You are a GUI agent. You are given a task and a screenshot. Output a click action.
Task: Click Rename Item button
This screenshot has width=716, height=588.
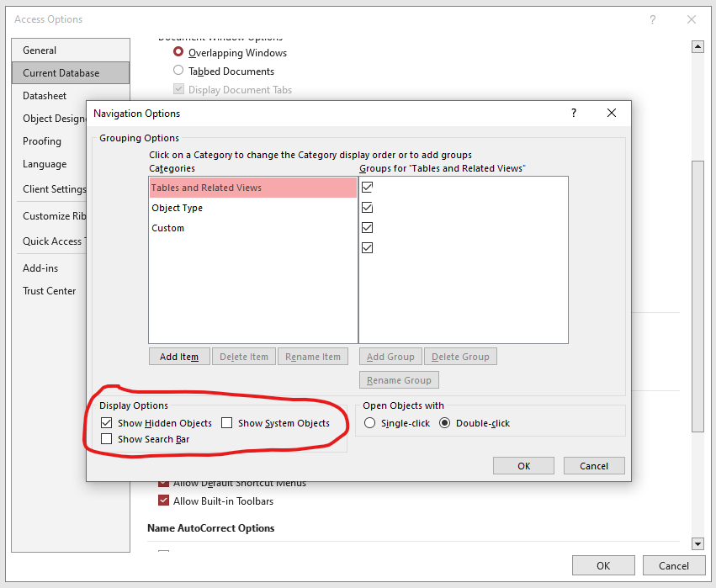(313, 357)
